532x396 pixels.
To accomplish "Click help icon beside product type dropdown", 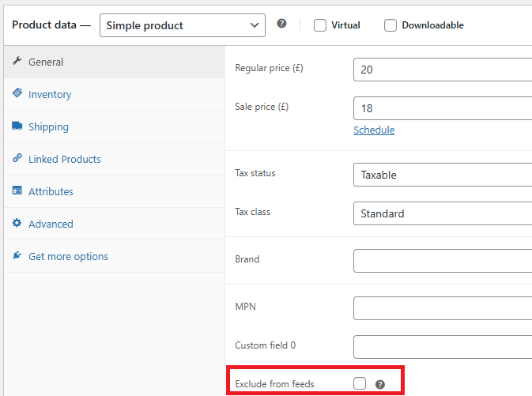I will tap(281, 24).
